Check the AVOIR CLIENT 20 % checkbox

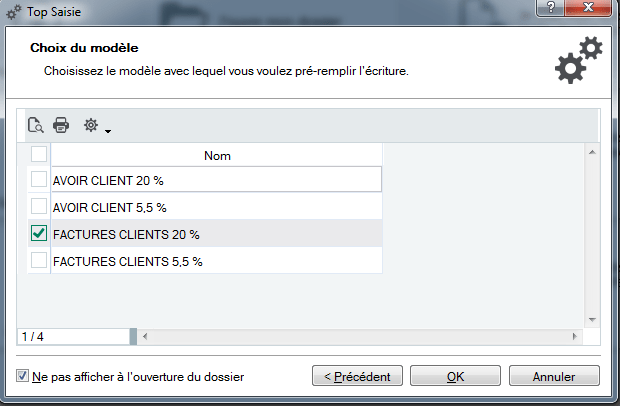point(39,179)
